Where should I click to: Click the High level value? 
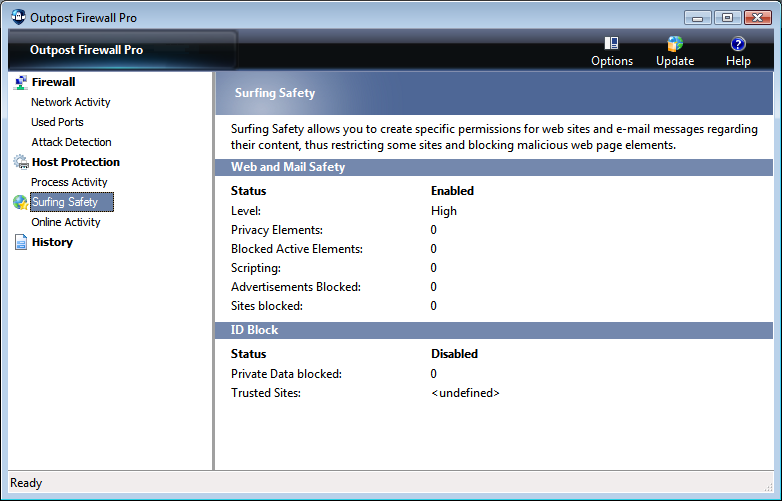pyautogui.click(x=444, y=211)
